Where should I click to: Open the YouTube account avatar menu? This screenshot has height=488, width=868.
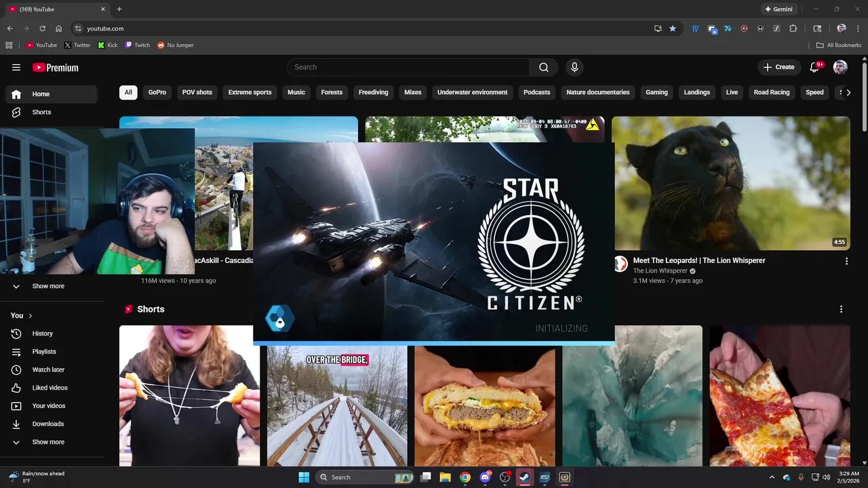point(840,67)
